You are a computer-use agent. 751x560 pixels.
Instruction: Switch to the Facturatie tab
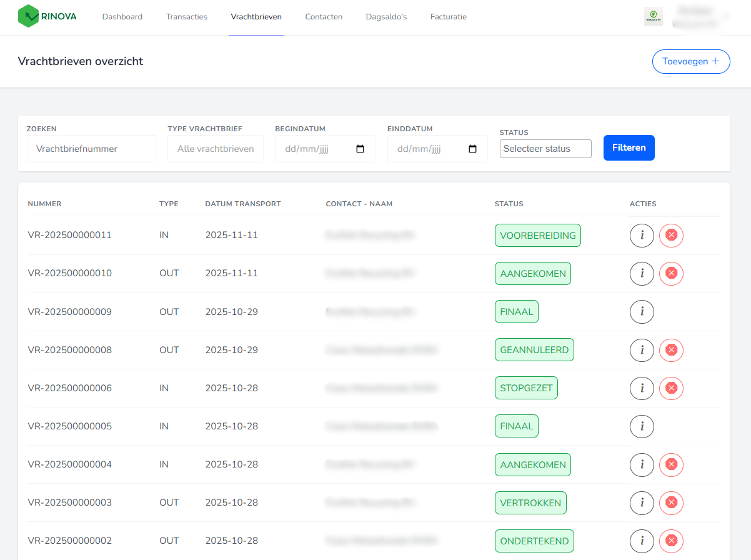pyautogui.click(x=448, y=17)
